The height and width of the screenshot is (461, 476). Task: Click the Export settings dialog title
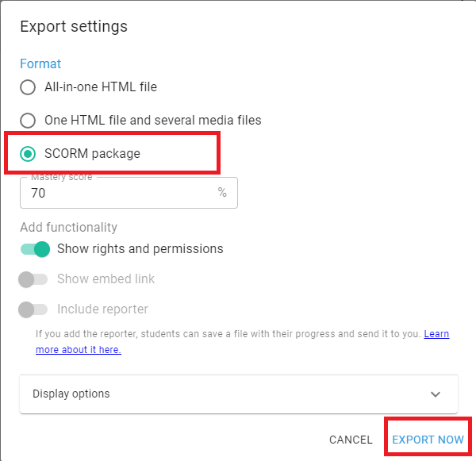74,26
